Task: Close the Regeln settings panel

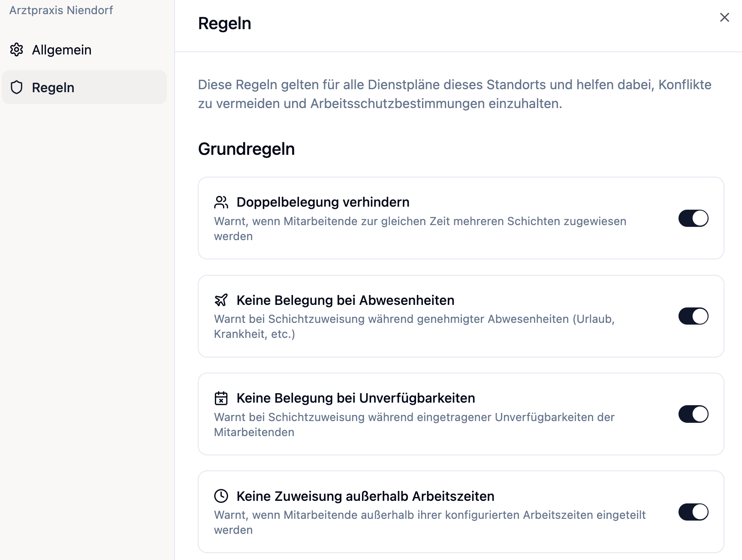Action: click(724, 18)
